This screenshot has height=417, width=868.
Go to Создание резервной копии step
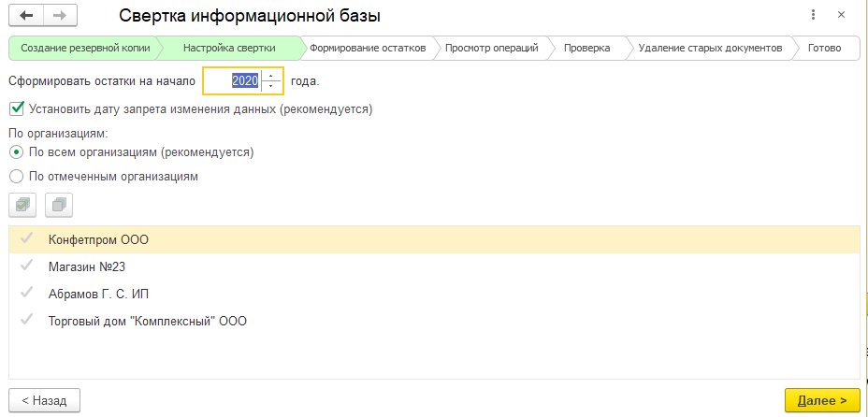tap(82, 48)
